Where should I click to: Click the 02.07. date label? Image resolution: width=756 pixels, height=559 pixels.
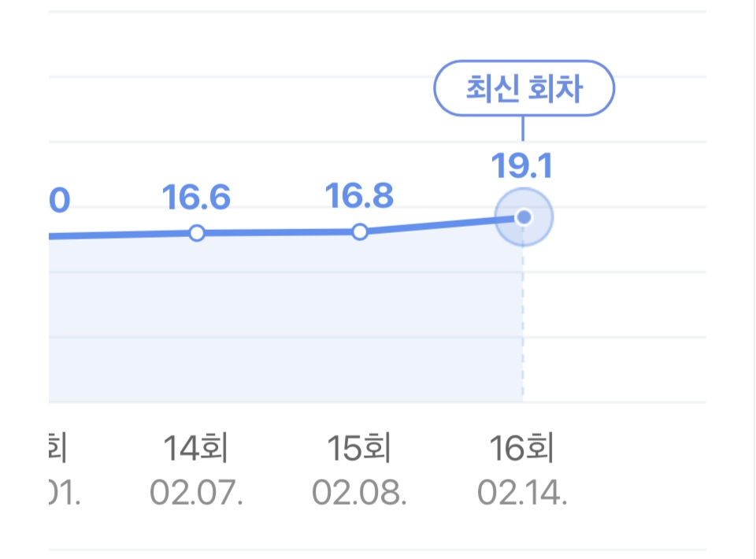coord(197,494)
